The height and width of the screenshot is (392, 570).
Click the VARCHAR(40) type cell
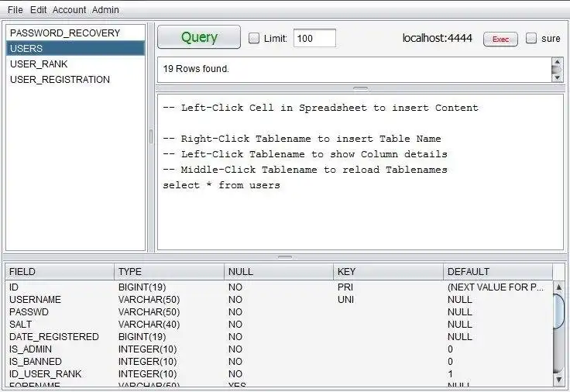point(170,325)
